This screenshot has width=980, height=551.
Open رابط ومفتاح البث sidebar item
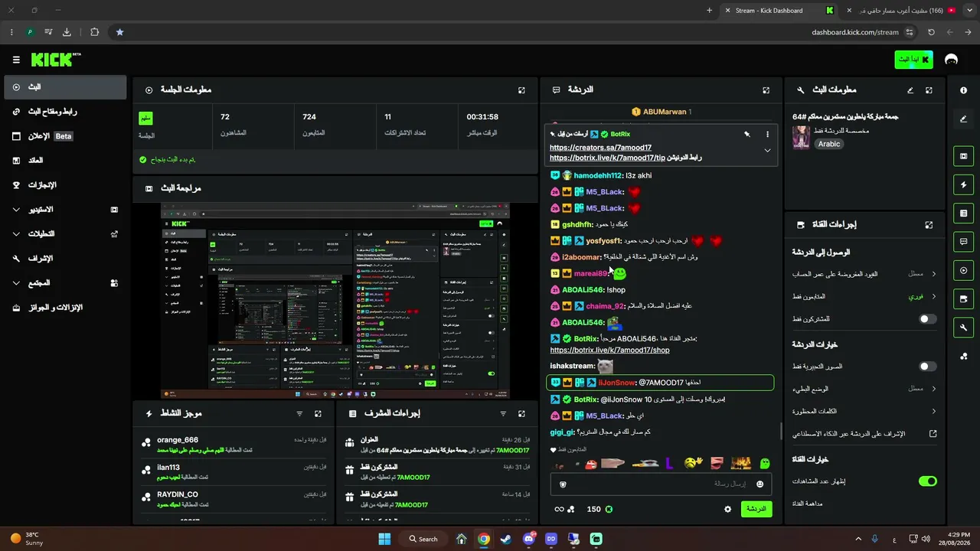click(x=64, y=112)
